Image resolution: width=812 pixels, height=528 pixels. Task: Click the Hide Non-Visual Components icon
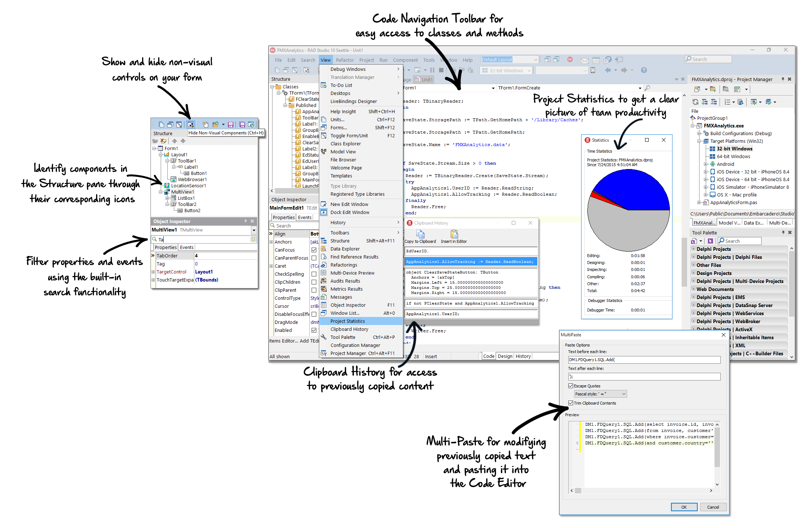(x=190, y=125)
